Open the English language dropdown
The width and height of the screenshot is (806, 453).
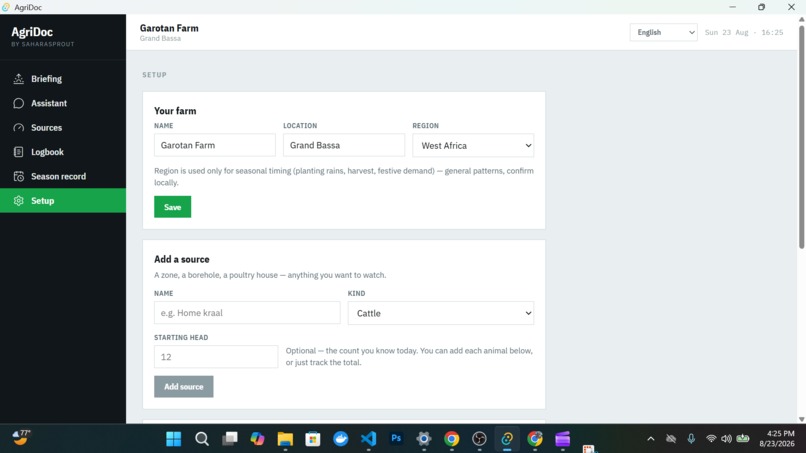664,32
